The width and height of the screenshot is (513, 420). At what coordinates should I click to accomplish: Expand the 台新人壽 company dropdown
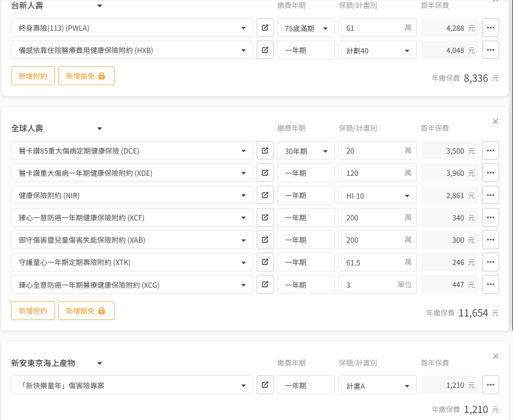100,6
